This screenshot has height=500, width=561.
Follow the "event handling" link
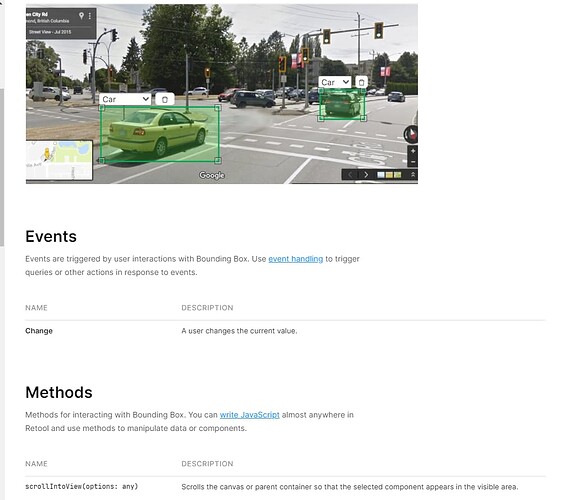296,259
